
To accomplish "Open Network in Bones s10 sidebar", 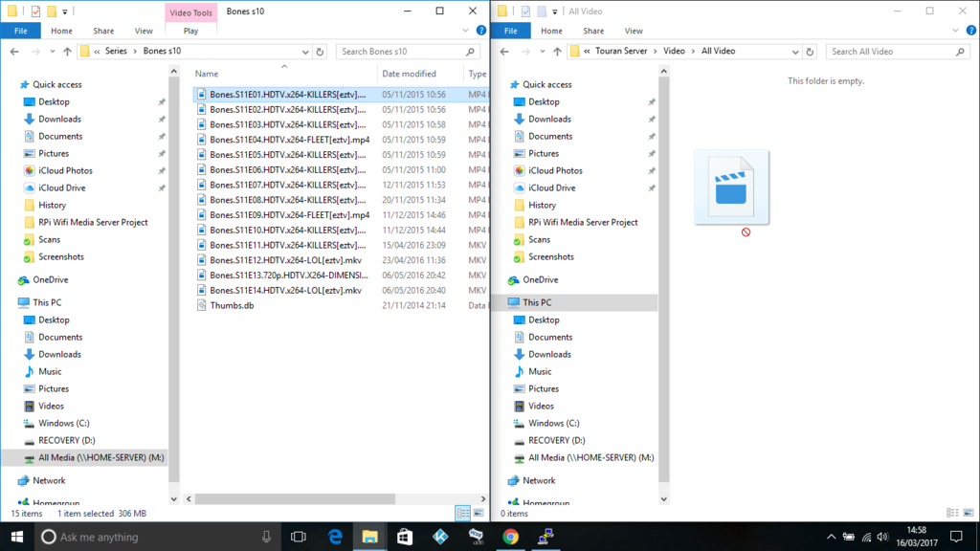I will click(49, 481).
